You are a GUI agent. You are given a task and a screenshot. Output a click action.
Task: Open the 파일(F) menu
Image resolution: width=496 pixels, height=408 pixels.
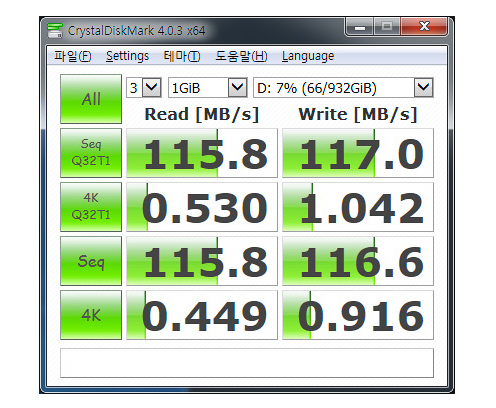[x=73, y=56]
